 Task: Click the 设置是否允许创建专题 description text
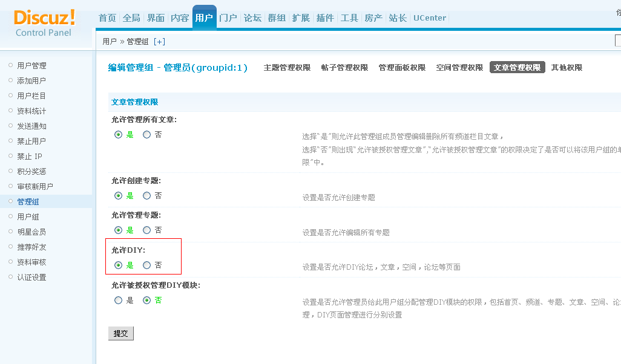338,198
